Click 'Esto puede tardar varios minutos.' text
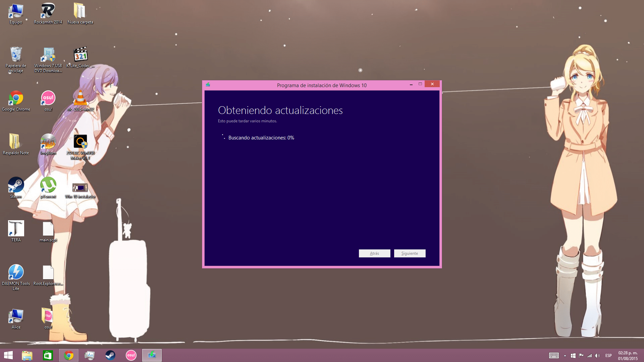644x362 pixels. coord(248,121)
